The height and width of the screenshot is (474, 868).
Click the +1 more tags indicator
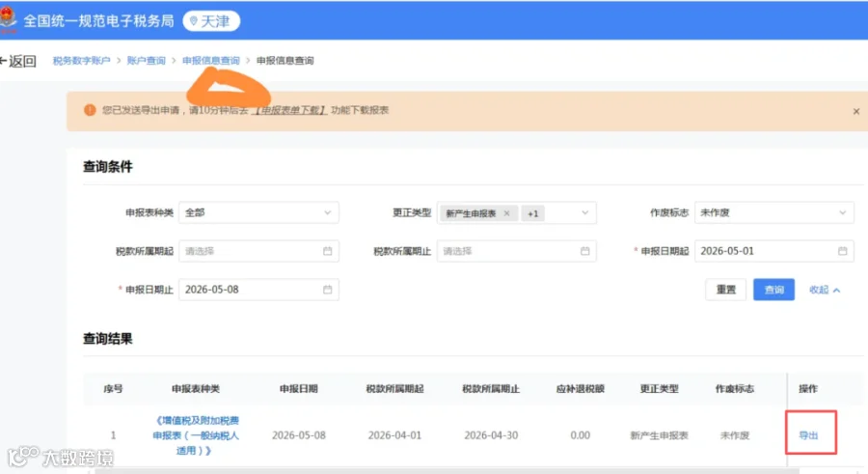(532, 213)
